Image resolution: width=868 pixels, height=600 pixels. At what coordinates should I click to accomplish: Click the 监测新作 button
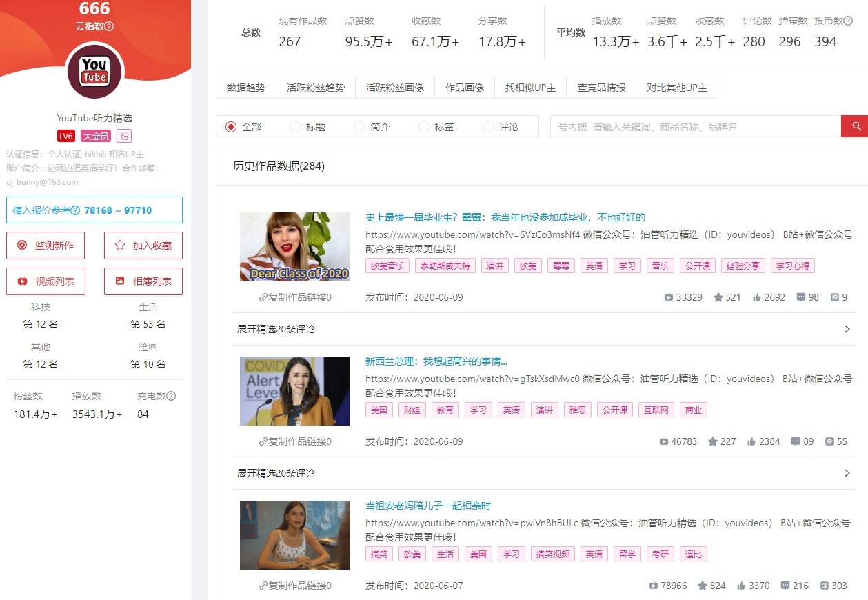[46, 246]
